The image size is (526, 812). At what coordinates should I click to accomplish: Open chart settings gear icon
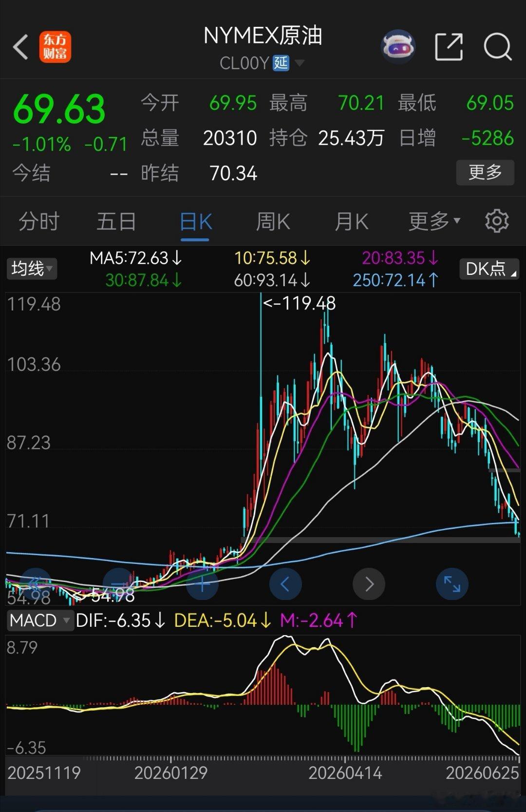(x=497, y=221)
